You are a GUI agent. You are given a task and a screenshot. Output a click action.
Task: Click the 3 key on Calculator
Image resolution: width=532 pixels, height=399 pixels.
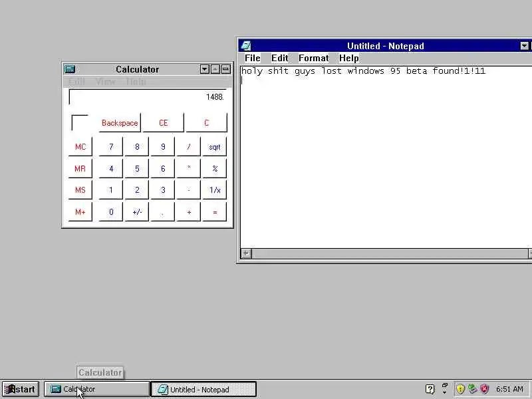(163, 190)
